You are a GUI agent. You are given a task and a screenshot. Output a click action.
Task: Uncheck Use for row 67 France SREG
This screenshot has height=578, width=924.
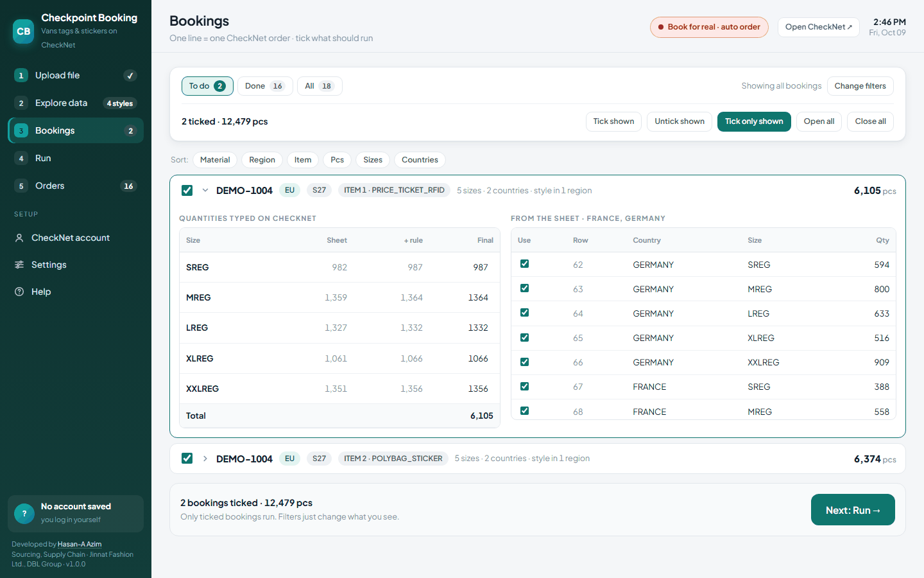click(x=524, y=387)
